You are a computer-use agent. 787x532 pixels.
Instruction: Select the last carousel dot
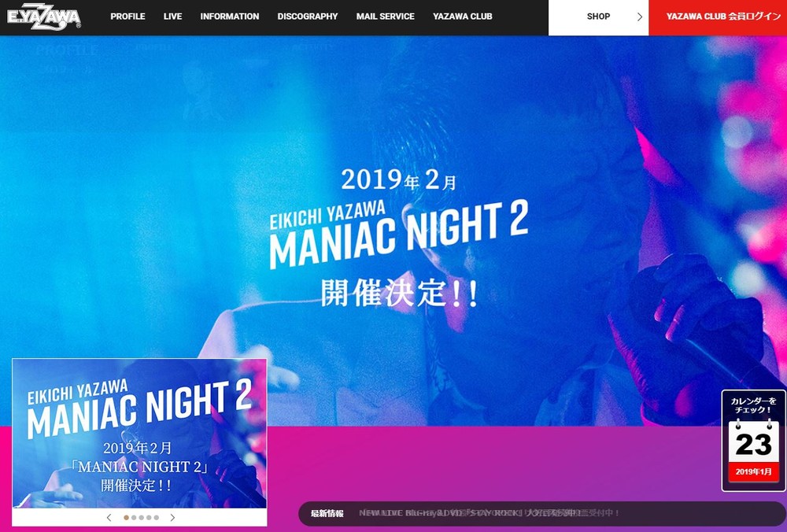157,518
